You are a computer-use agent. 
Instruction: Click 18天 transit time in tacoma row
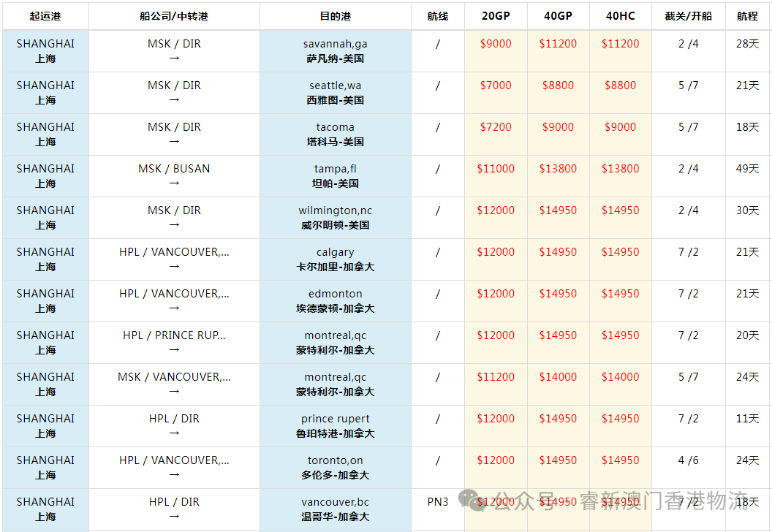(x=747, y=127)
